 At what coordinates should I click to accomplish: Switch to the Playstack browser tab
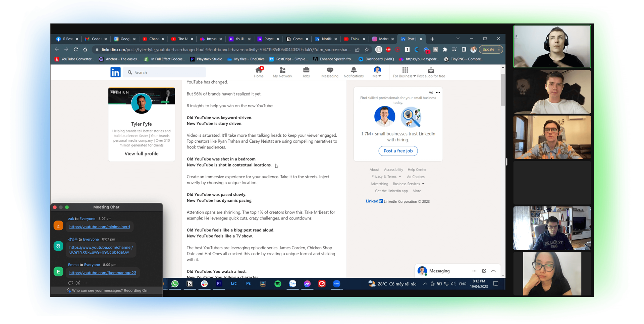click(x=269, y=39)
